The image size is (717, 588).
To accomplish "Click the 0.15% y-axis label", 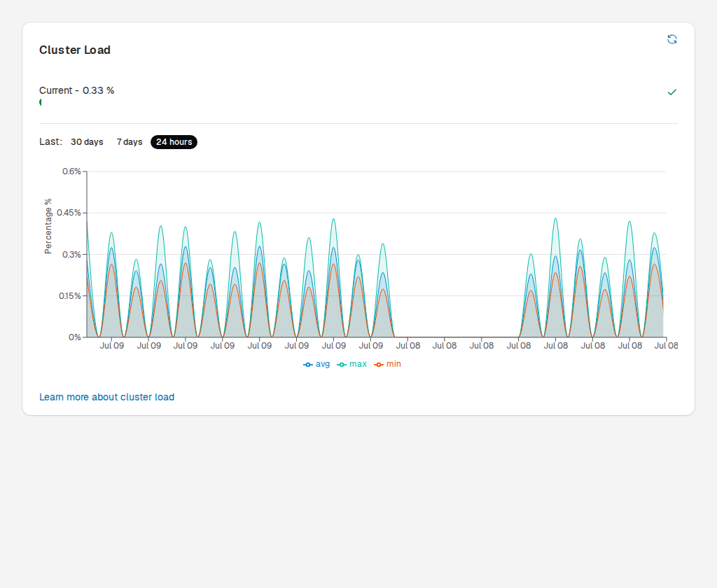I will 70,296.
